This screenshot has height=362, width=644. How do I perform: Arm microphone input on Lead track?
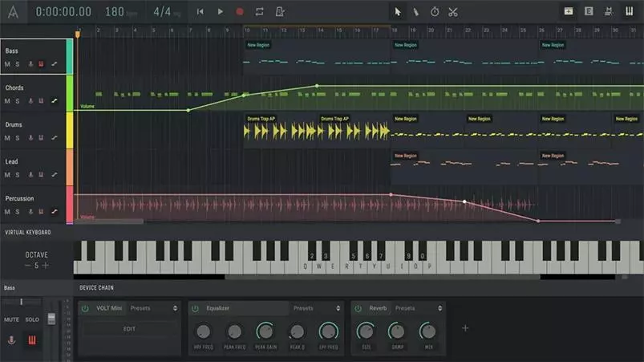[30, 175]
